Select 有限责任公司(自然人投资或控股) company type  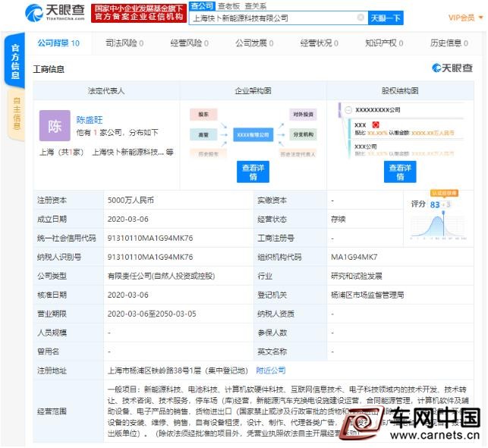coord(161,276)
